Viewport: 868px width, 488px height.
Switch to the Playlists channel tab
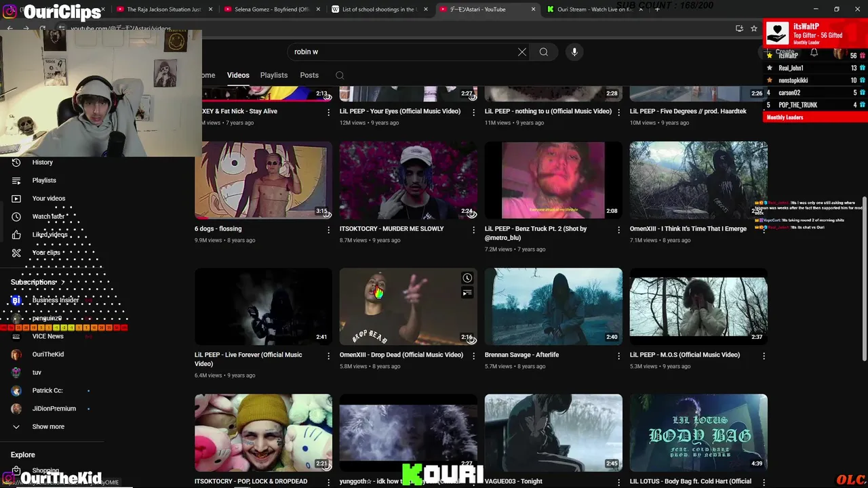[274, 75]
